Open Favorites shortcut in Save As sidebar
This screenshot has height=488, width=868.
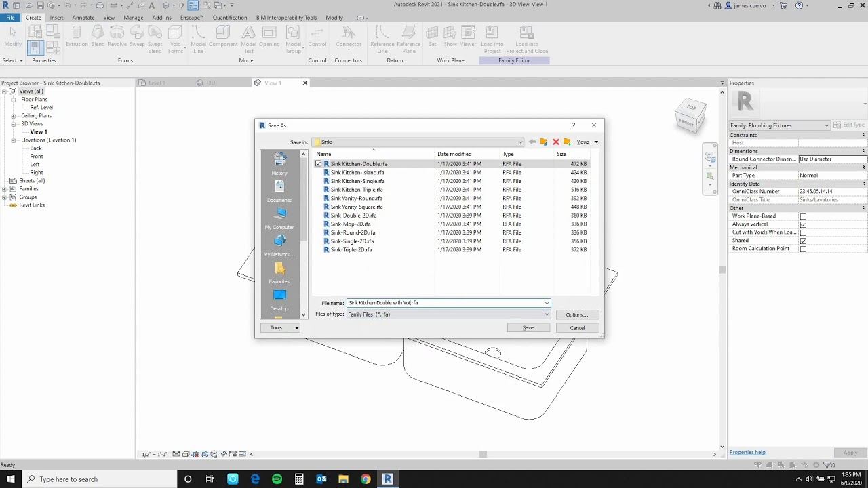pos(279,272)
